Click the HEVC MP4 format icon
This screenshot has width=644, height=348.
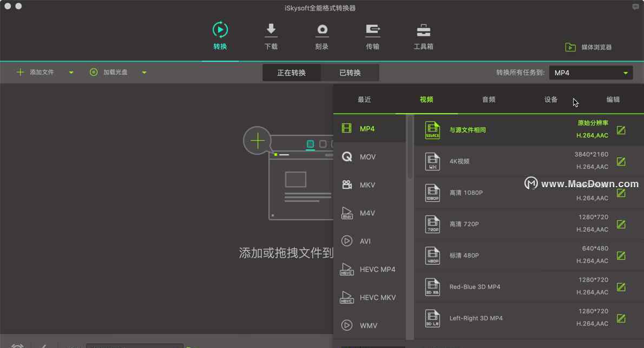(x=347, y=269)
